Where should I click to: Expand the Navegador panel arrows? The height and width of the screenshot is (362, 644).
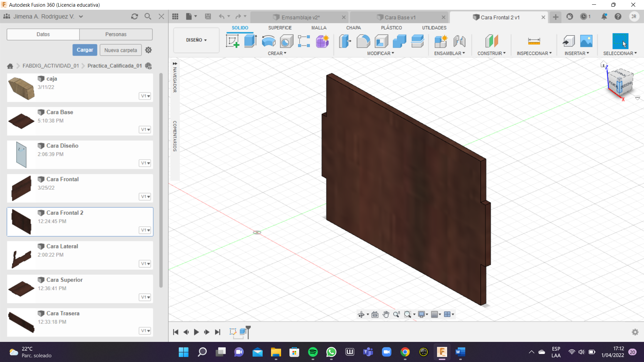click(175, 63)
